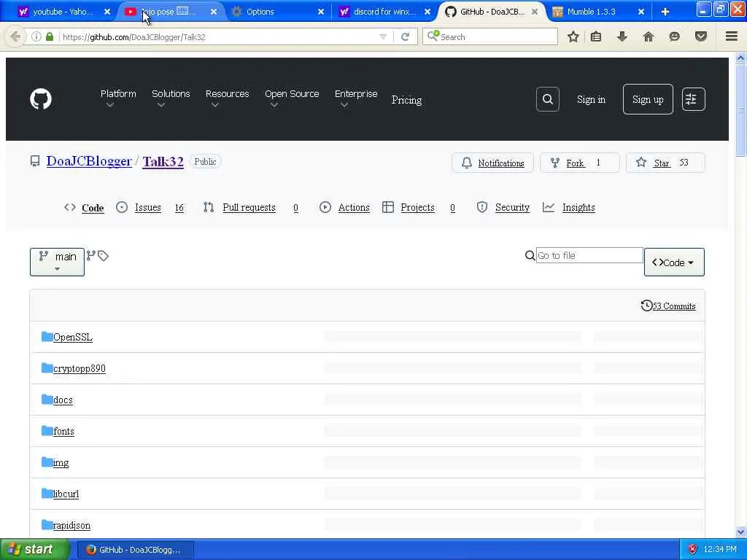This screenshot has height=560, width=747.
Task: Expand the Solutions menu
Action: [171, 98]
